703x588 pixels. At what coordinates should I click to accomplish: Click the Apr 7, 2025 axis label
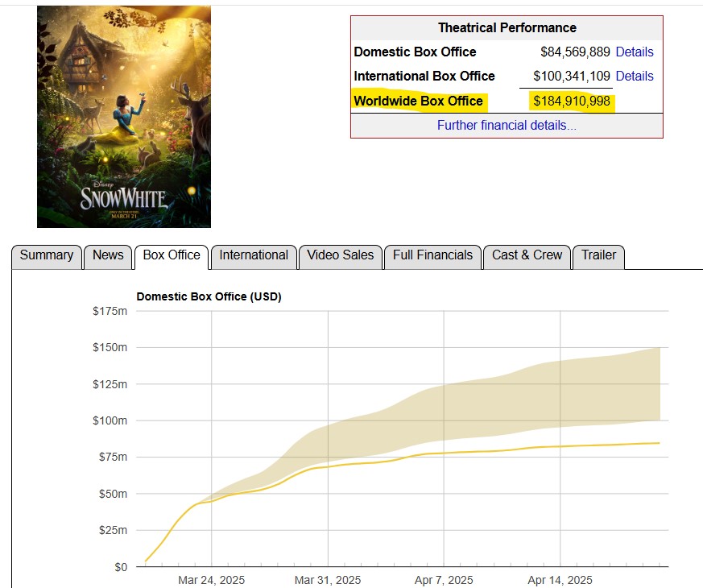coord(444,580)
